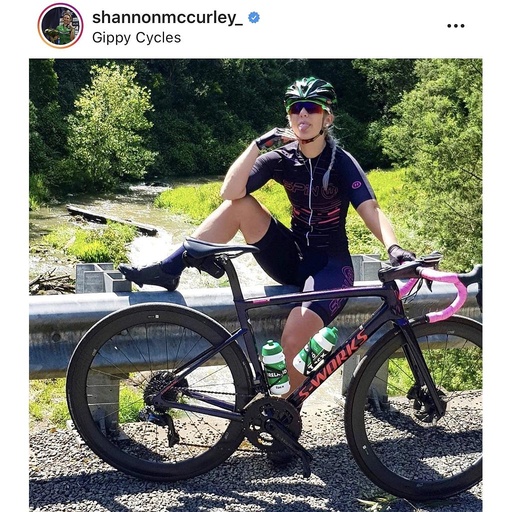
Task: Click the SPIN logo on the jersey
Action: tap(310, 188)
